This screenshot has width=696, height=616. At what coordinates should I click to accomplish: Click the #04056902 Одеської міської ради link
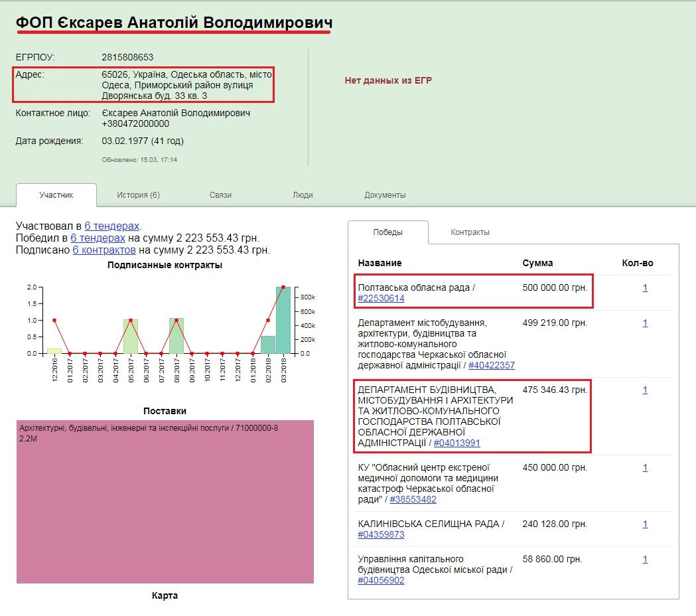click(381, 581)
